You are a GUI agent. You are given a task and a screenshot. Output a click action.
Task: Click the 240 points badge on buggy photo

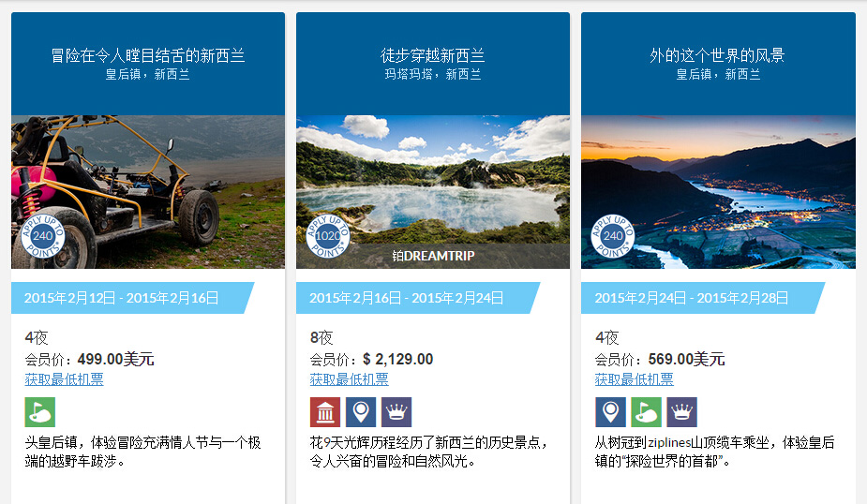[42, 236]
